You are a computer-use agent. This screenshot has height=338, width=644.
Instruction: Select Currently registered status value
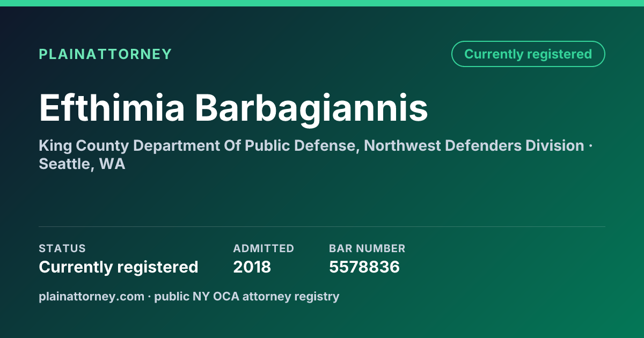pos(119,267)
